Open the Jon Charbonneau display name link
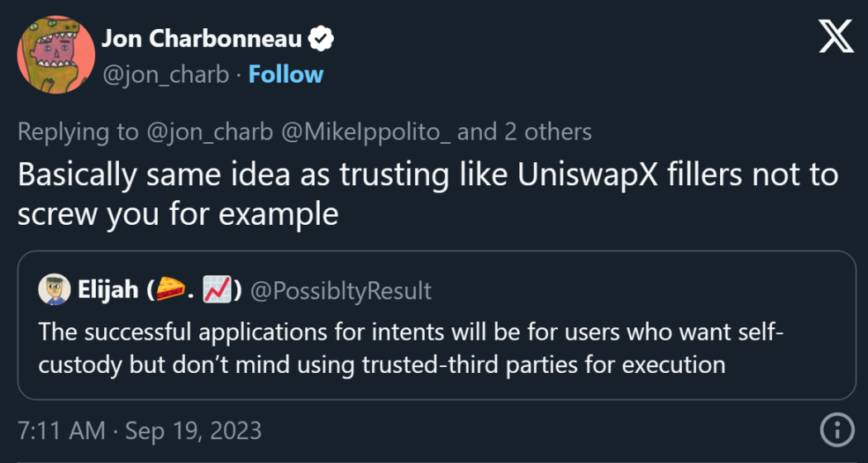The image size is (868, 463). 201,38
